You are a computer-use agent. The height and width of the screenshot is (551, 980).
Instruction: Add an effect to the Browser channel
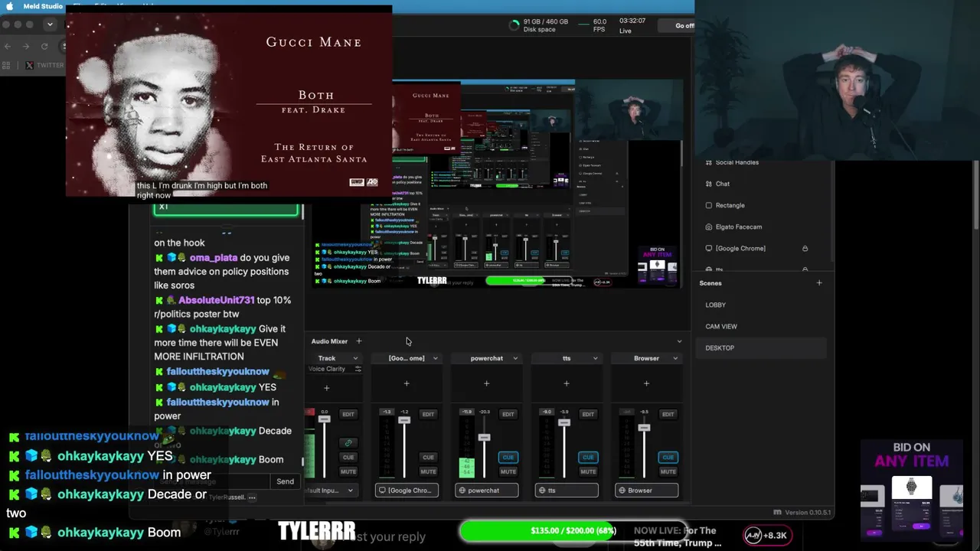[646, 383]
